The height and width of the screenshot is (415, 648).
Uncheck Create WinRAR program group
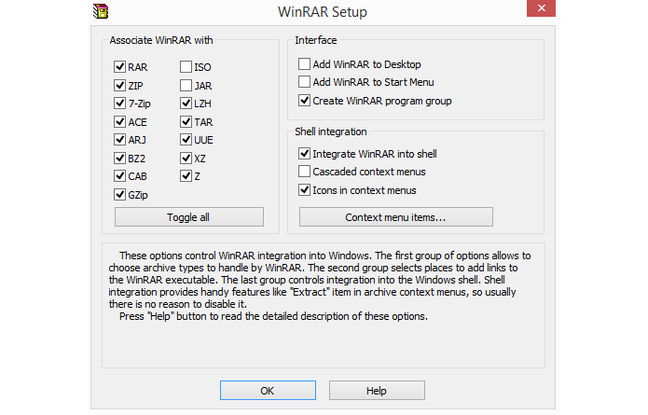pos(304,100)
